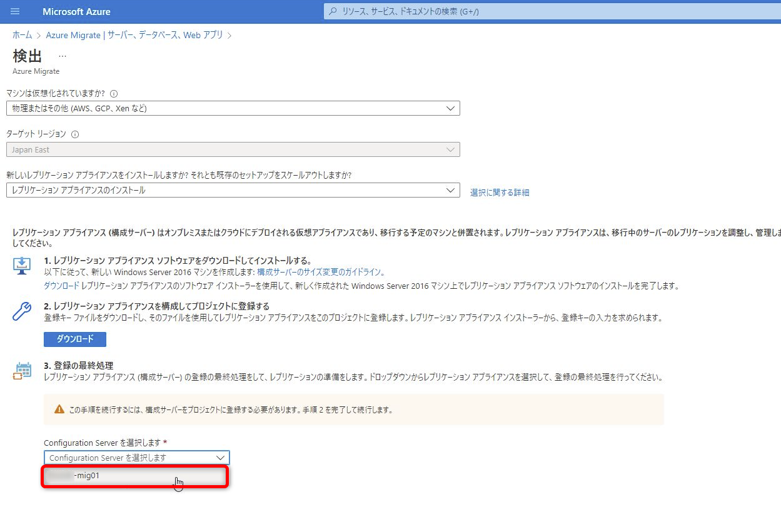Expand the replication appliance install dropdown
Viewport: 781px width, 532px height.
pyautogui.click(x=233, y=190)
